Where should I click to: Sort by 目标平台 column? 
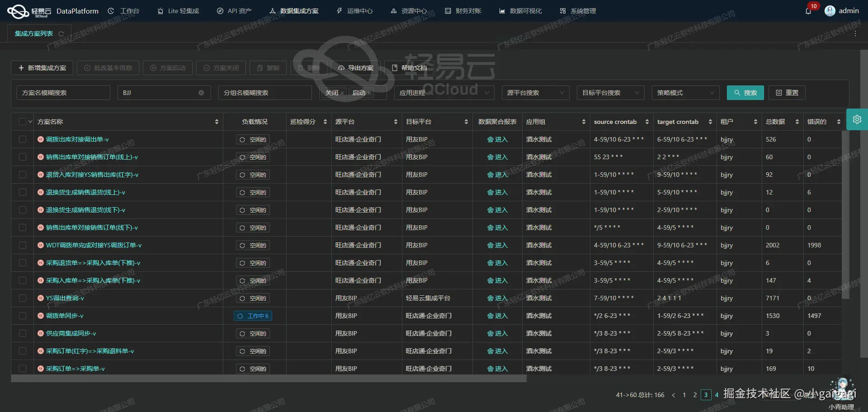coord(466,122)
